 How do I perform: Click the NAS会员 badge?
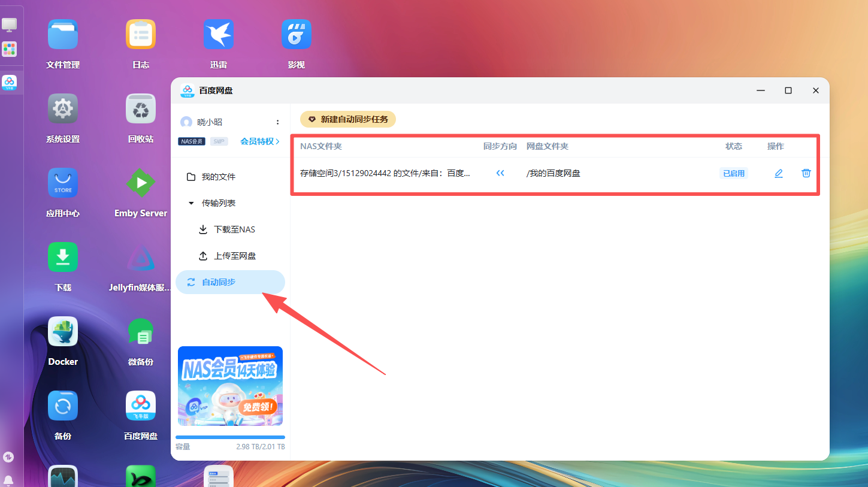coord(192,141)
